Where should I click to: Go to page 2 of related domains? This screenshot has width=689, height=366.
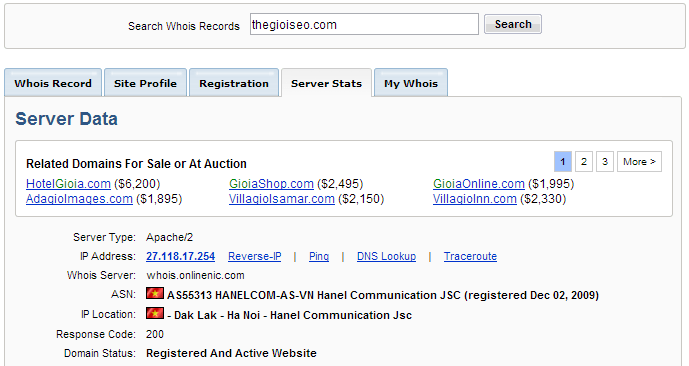click(584, 162)
